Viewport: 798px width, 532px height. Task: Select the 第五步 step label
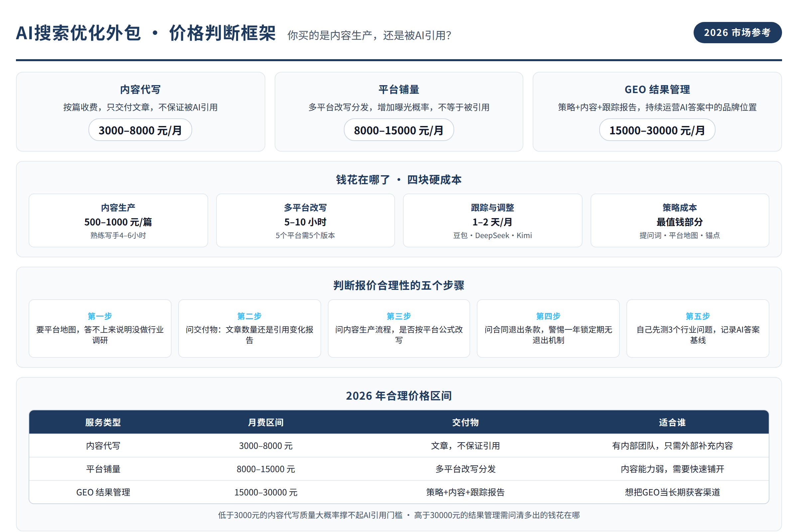tap(698, 316)
